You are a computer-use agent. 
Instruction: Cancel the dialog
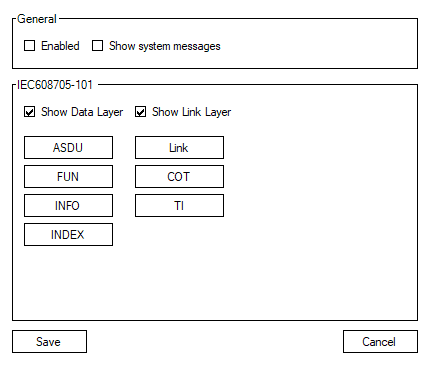[x=380, y=341]
